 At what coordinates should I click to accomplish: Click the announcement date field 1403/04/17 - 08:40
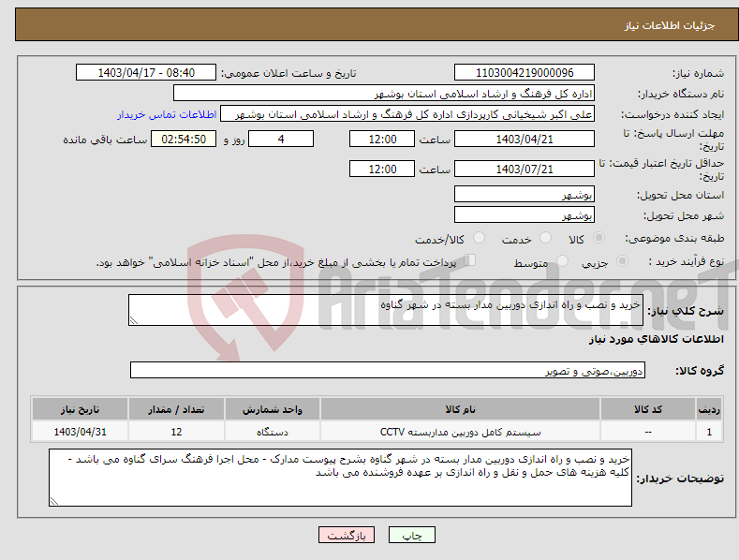click(145, 73)
